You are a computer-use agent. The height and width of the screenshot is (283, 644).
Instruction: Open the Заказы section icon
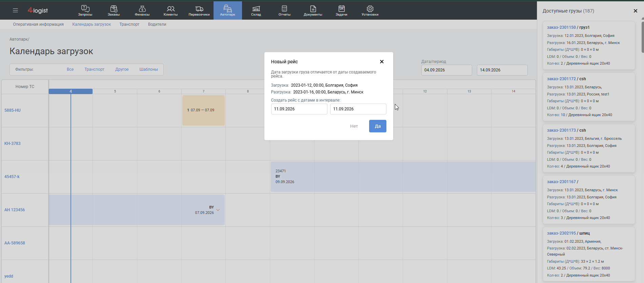point(114,8)
